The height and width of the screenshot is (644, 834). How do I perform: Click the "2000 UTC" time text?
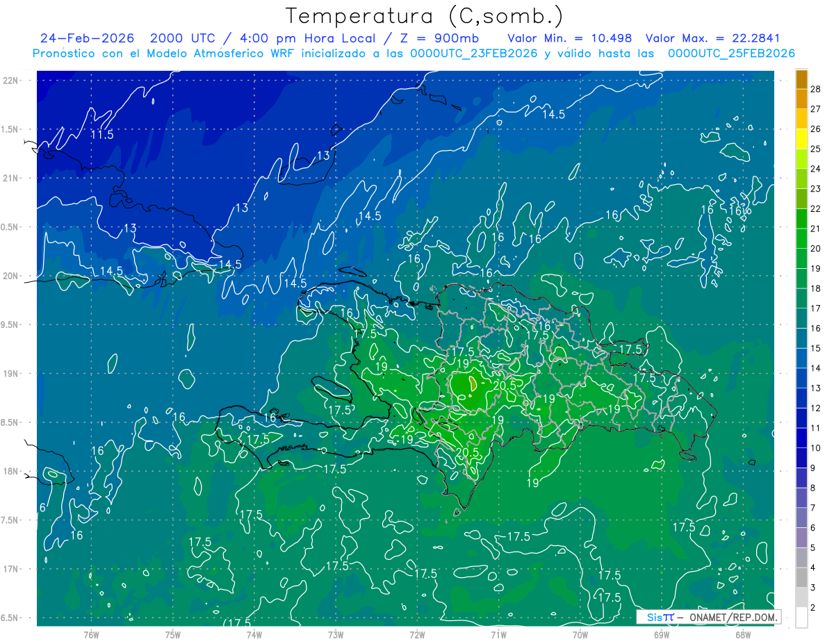point(182,38)
